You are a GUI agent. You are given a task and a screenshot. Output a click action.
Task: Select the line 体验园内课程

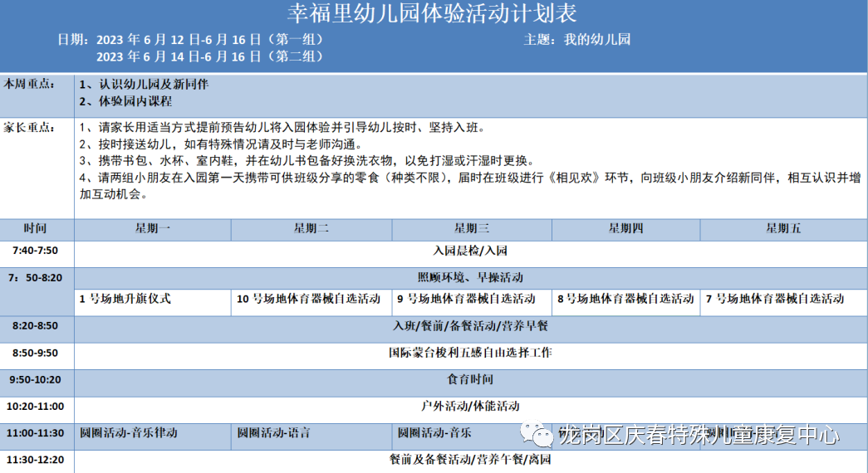(x=125, y=101)
